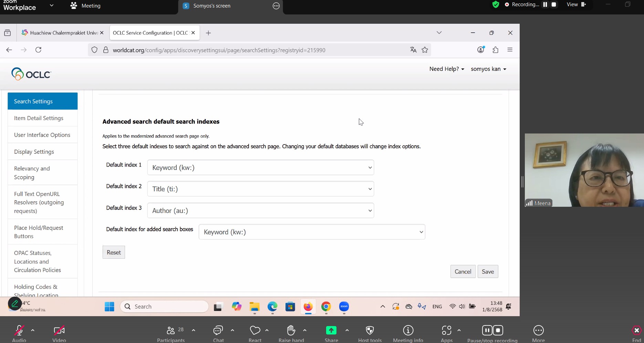The image size is (644, 343).
Task: Open Display Settings in sidebar
Action: (x=43, y=152)
